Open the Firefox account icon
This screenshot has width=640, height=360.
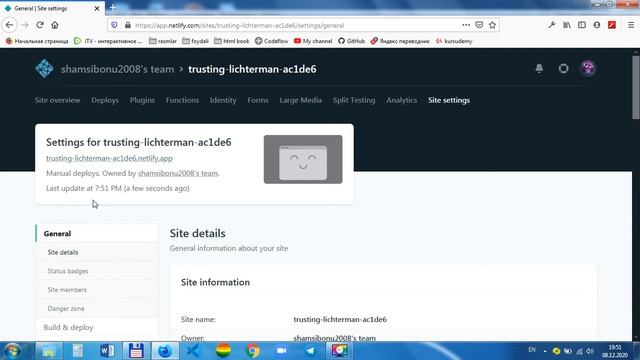tap(597, 25)
